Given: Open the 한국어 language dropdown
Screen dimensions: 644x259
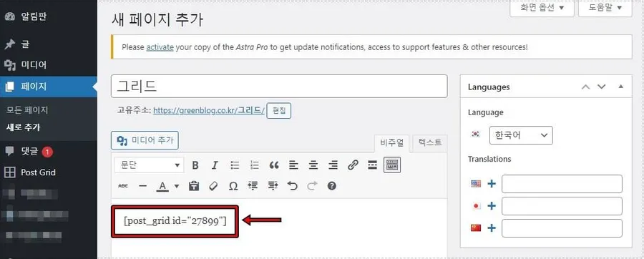Looking at the screenshot, I should click(521, 135).
